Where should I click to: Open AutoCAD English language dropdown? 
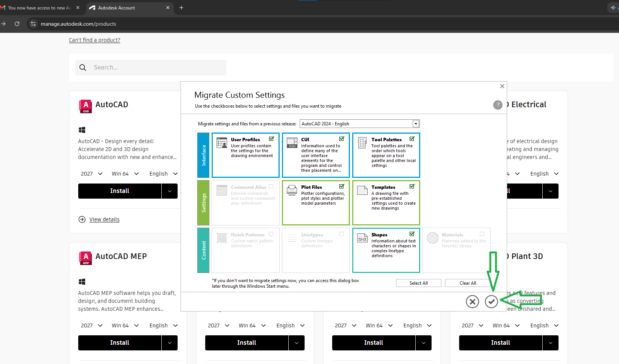coord(163,174)
